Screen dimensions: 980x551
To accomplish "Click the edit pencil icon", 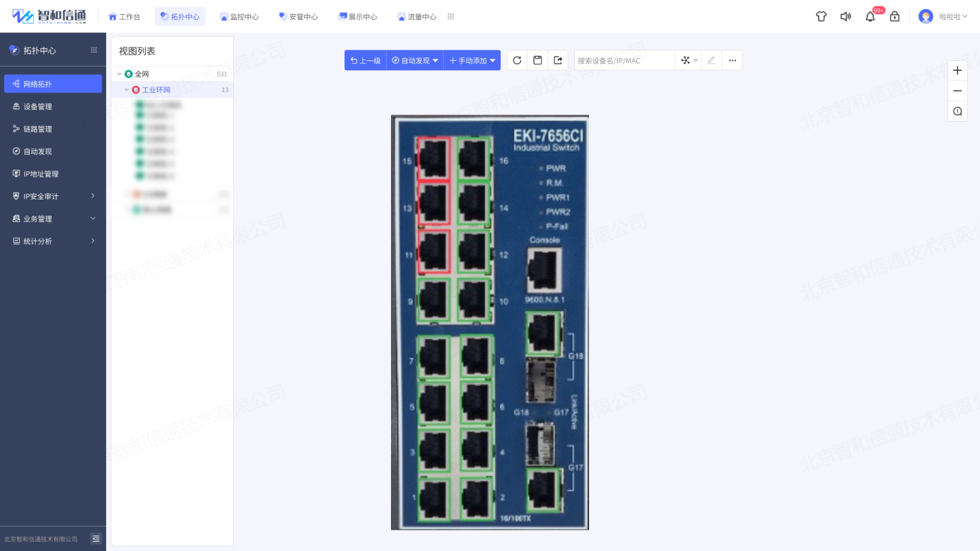I will [711, 61].
